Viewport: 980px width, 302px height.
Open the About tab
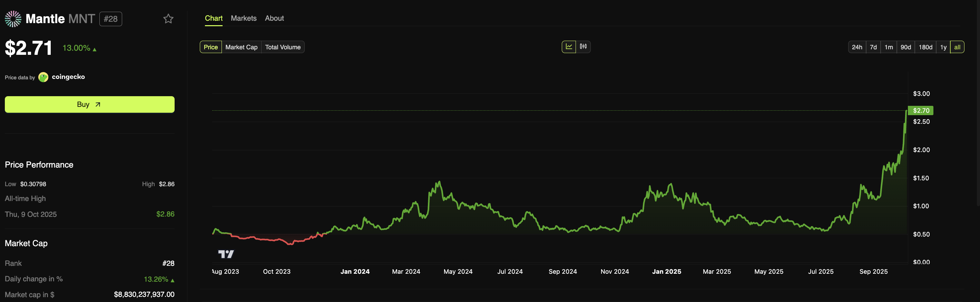(x=274, y=18)
